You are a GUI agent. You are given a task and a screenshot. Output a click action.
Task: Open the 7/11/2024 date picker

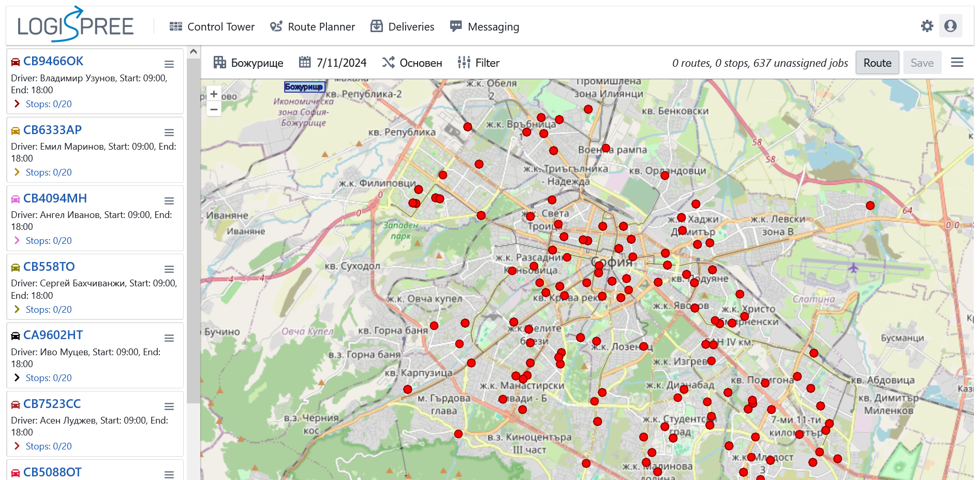coord(333,63)
